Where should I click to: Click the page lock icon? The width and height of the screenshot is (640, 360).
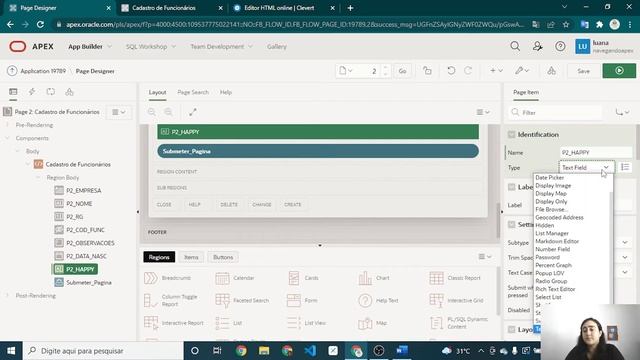[x=427, y=71]
